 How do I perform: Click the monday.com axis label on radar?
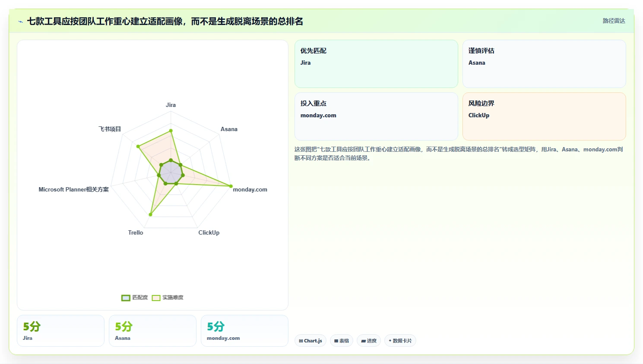250,189
